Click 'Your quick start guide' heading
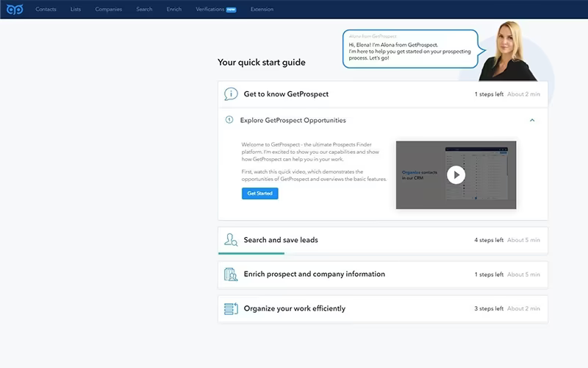Screen dimensions: 588x368 click(x=262, y=63)
